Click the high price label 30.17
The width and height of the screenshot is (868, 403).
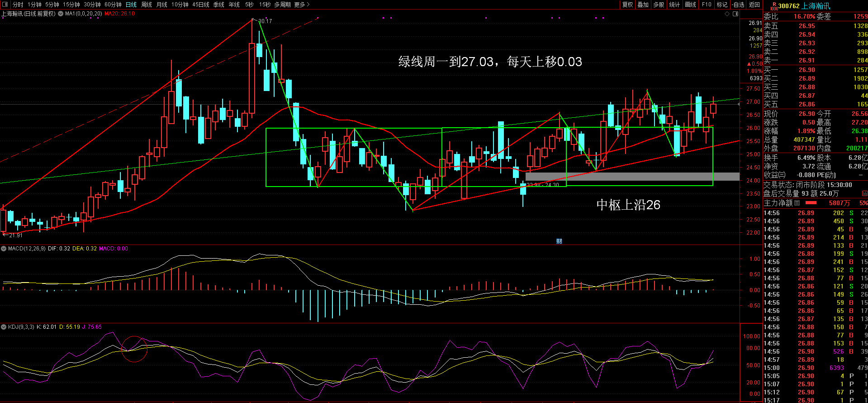(265, 21)
